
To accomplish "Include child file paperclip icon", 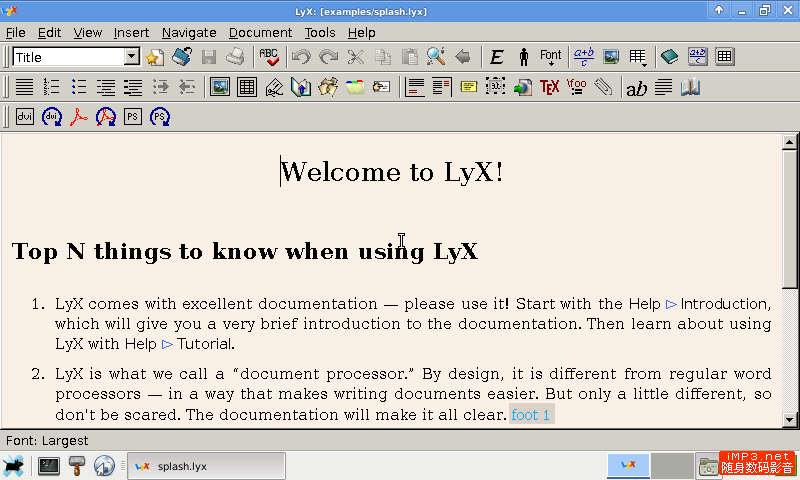I will tap(604, 87).
